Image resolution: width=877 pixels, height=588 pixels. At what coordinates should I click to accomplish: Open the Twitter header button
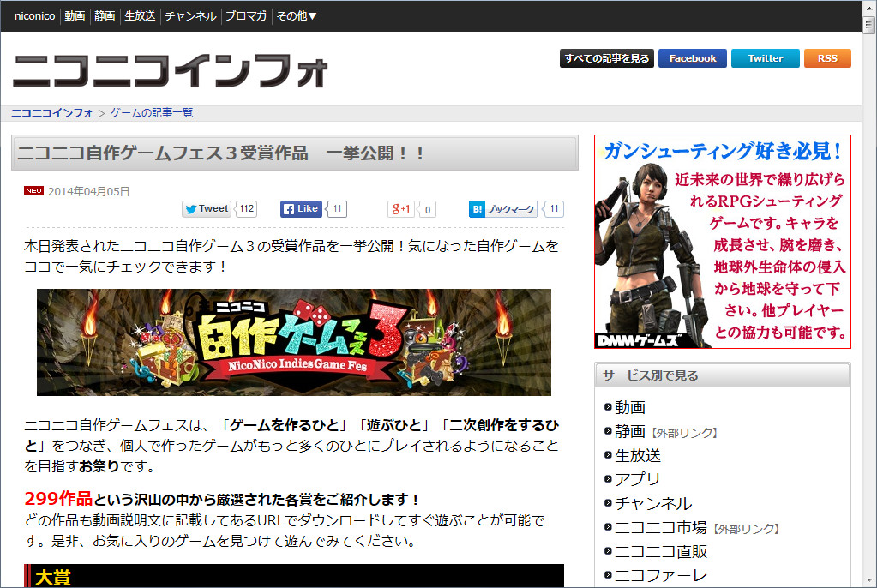point(766,58)
